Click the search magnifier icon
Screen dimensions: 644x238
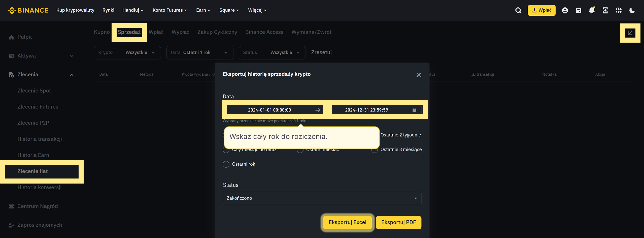(x=518, y=10)
